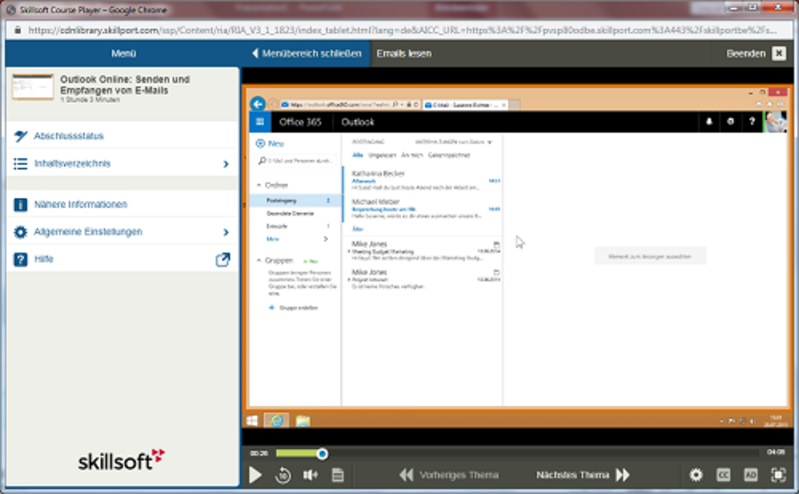Click the course thumbnail for Outlook Online
The width and height of the screenshot is (799, 494).
click(x=33, y=87)
